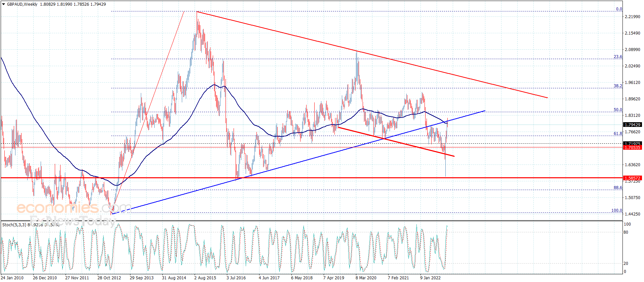Click the 9 Jan 2022 date label
This screenshot has width=644, height=282.
point(430,278)
